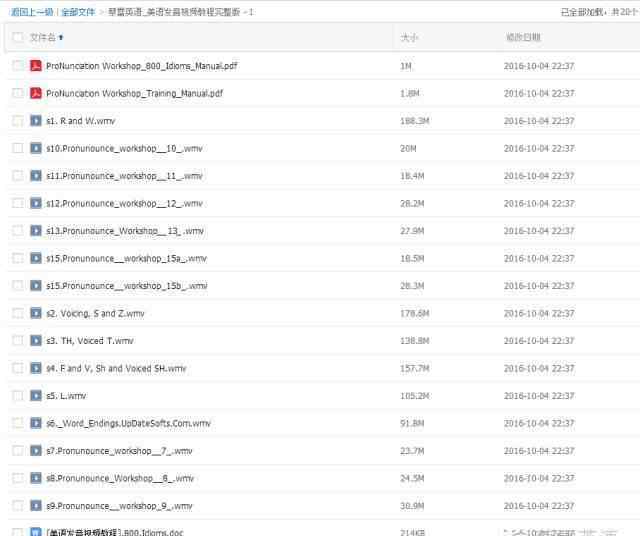Sort list by modified date column header
640x536 pixels.
(522, 38)
